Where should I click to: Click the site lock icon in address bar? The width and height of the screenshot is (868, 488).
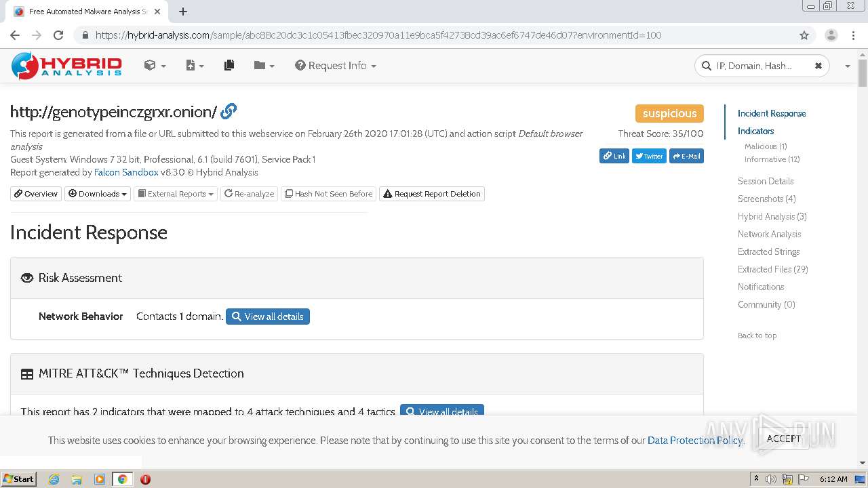(85, 35)
